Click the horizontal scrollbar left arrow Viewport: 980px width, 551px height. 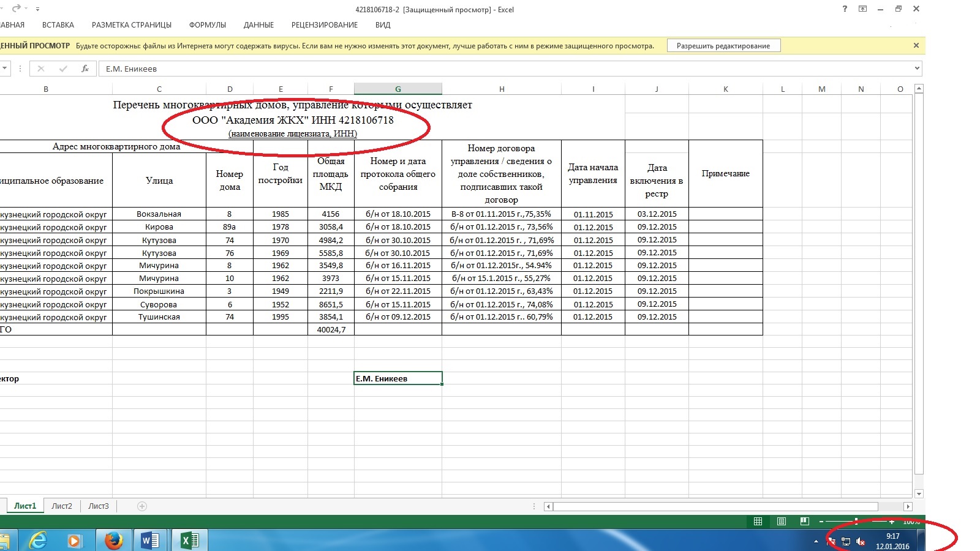(548, 506)
